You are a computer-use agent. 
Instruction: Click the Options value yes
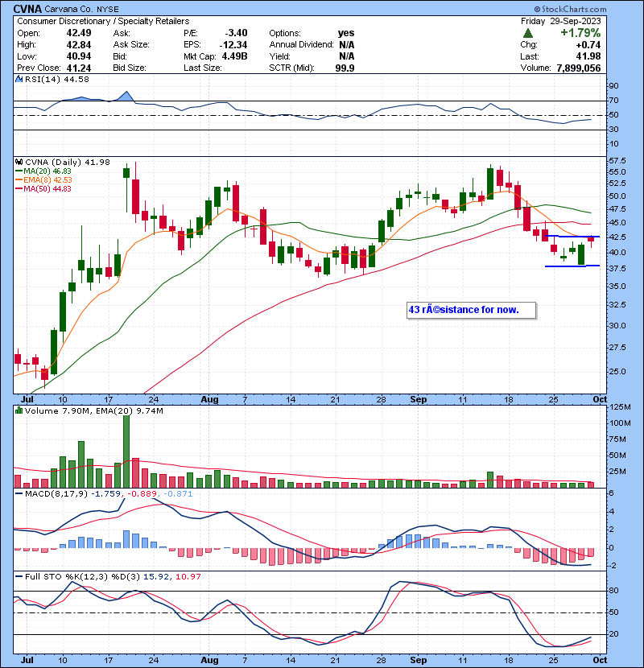click(x=346, y=33)
